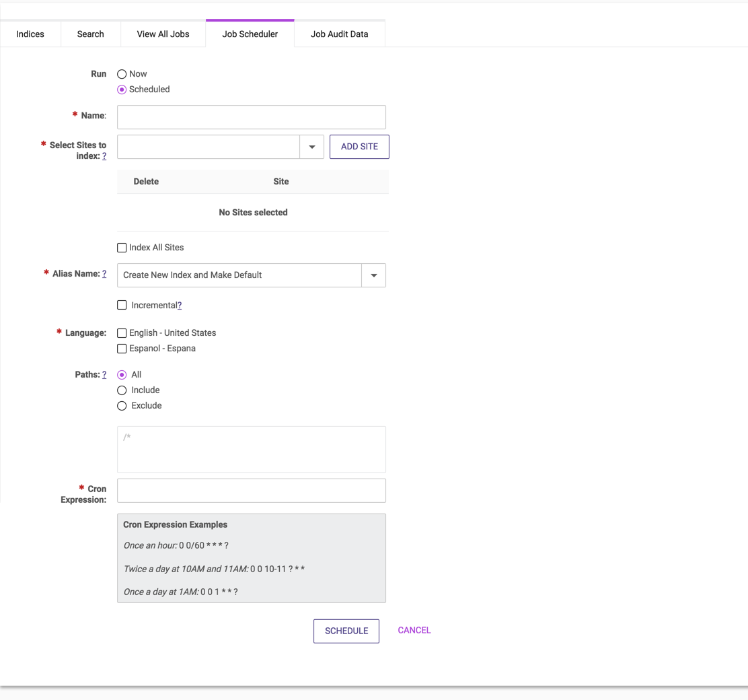Open the Select Sites to index help link
The width and height of the screenshot is (748, 700).
click(x=104, y=155)
